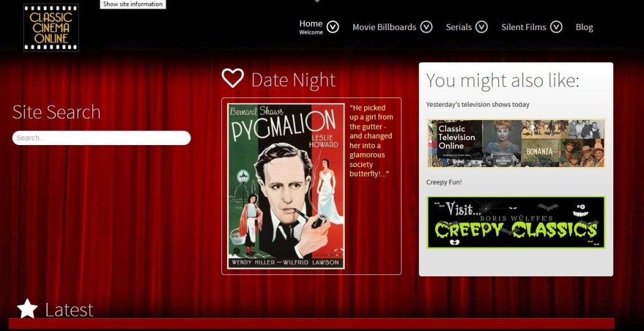The height and width of the screenshot is (331, 644).
Task: Click 'Yesterday's television shows today' text
Action: pos(478,105)
